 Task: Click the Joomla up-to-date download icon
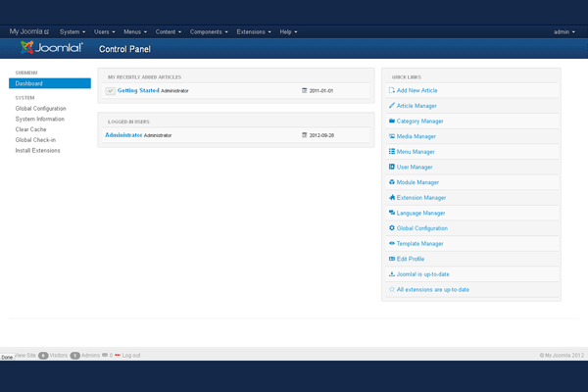391,273
